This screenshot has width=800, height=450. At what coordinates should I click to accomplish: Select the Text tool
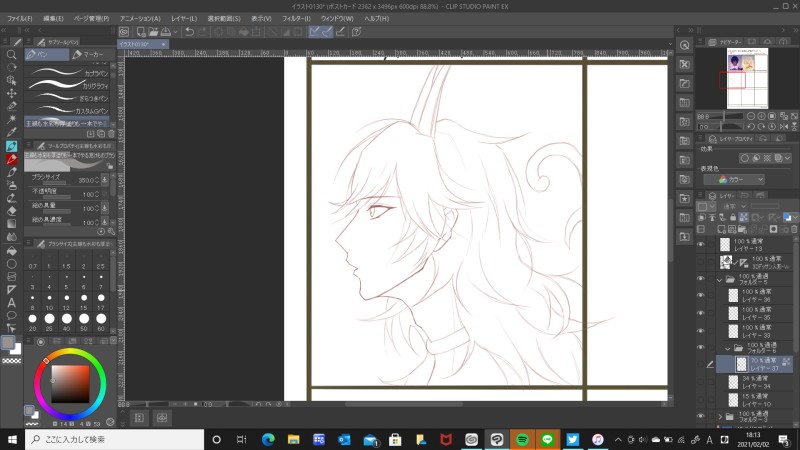(11, 302)
